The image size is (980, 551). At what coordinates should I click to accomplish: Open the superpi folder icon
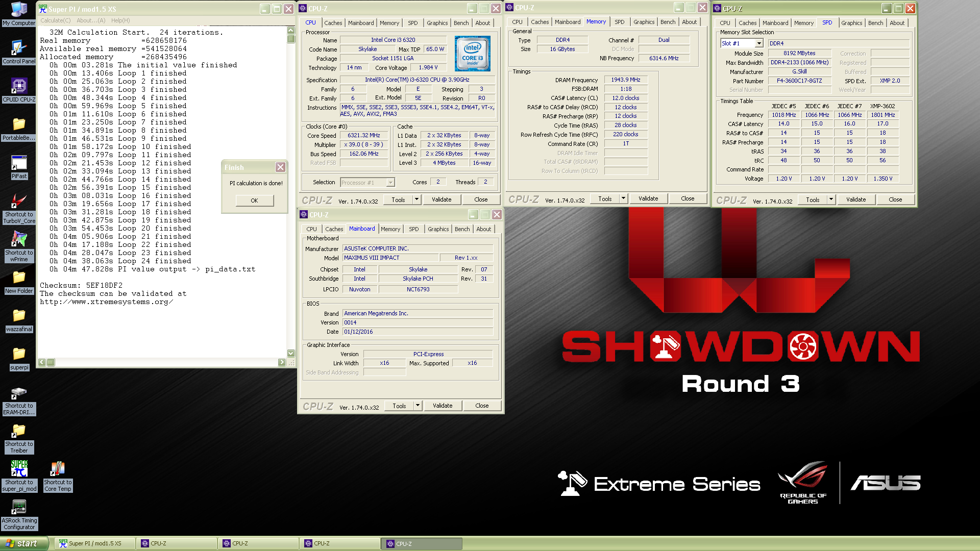click(19, 358)
